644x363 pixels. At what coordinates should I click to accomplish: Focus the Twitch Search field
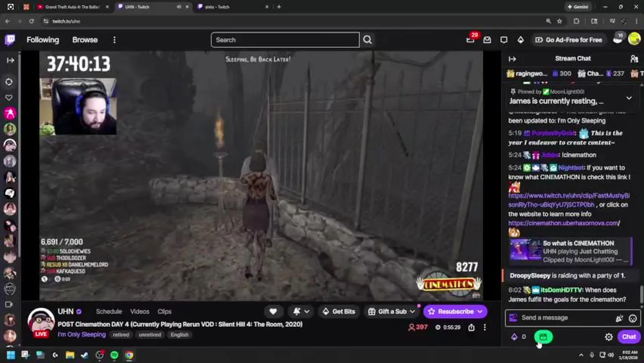click(285, 40)
